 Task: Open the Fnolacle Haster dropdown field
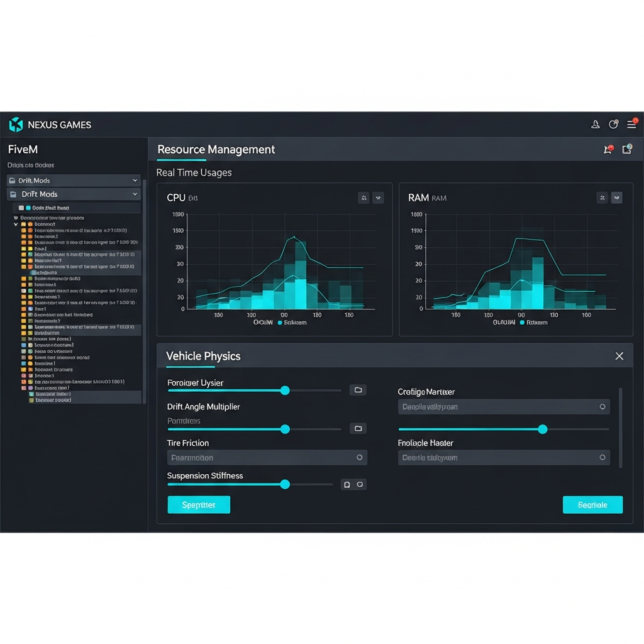pyautogui.click(x=504, y=458)
